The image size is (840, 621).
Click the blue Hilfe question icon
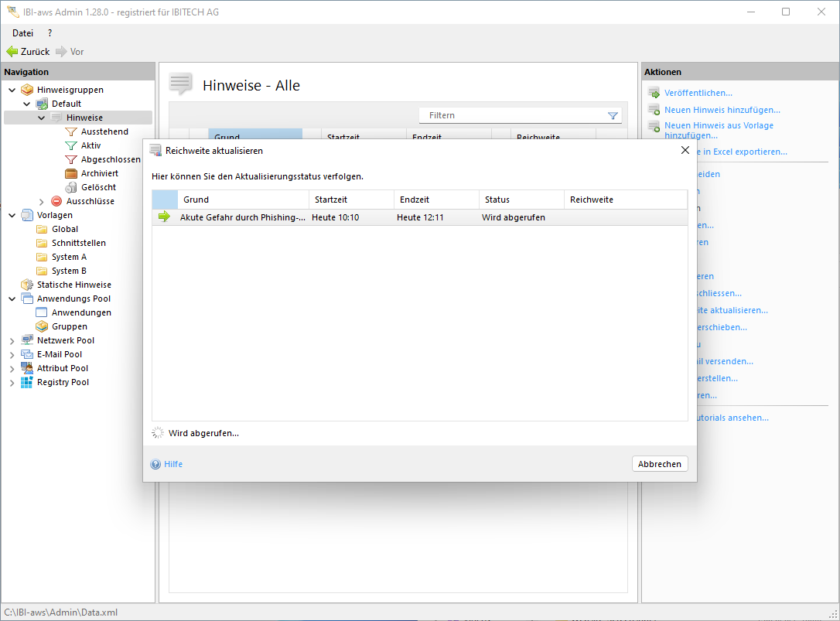(x=155, y=464)
